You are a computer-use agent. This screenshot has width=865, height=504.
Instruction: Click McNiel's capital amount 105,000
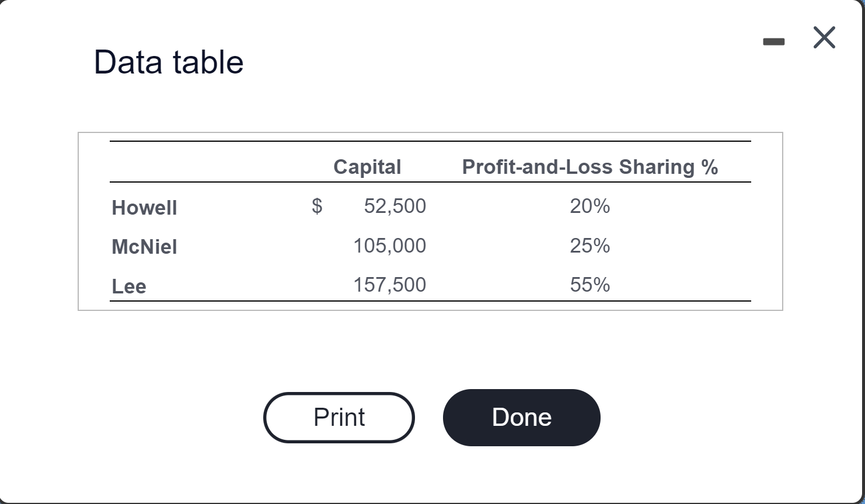click(x=389, y=245)
